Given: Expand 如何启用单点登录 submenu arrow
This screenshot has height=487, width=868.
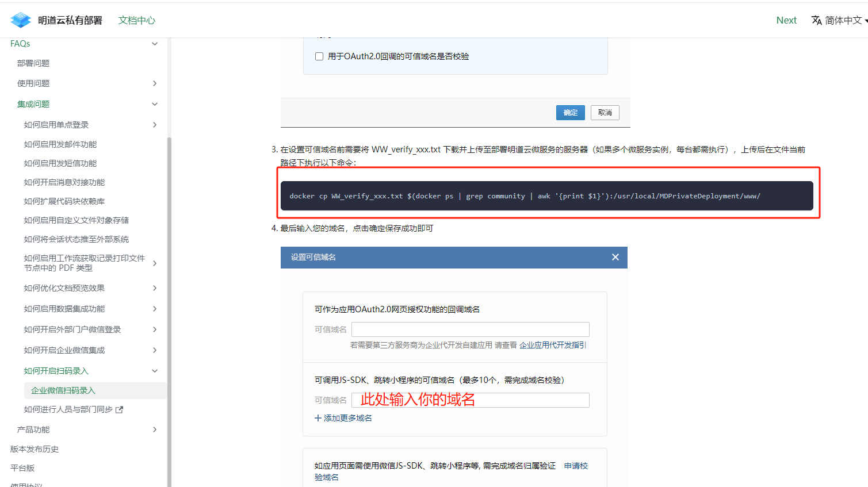Looking at the screenshot, I should [154, 125].
